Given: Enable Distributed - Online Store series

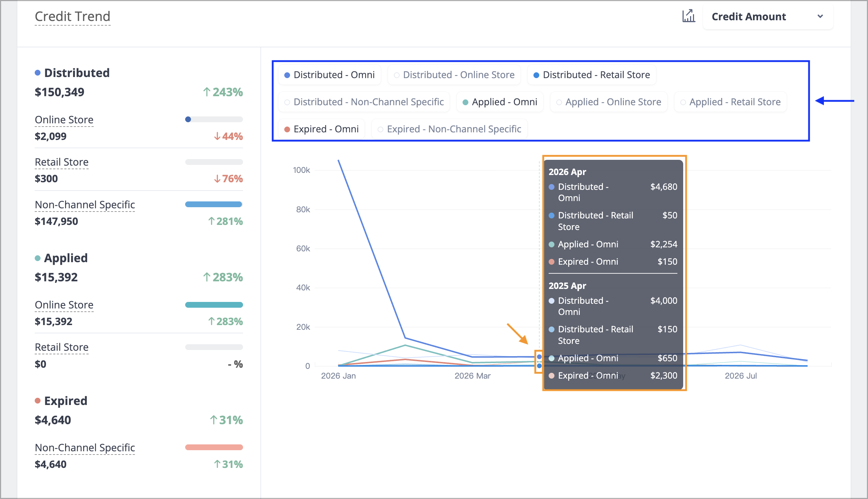Looking at the screenshot, I should [x=454, y=75].
